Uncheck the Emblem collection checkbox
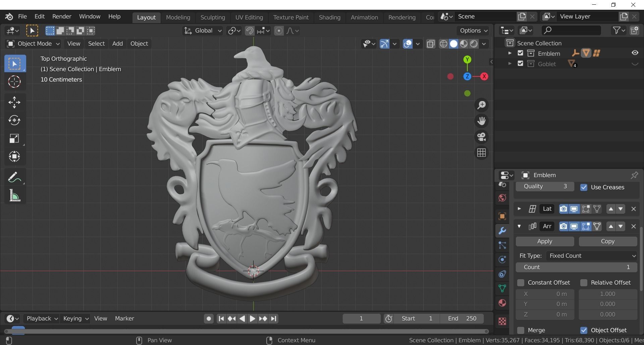This screenshot has height=345, width=644. (x=520, y=53)
